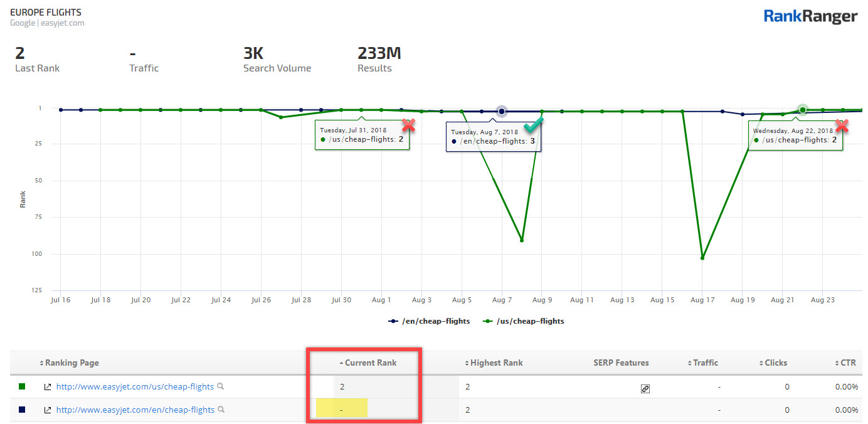This screenshot has height=424, width=868.
Task: Click the '233M' Results stat
Action: [379, 53]
